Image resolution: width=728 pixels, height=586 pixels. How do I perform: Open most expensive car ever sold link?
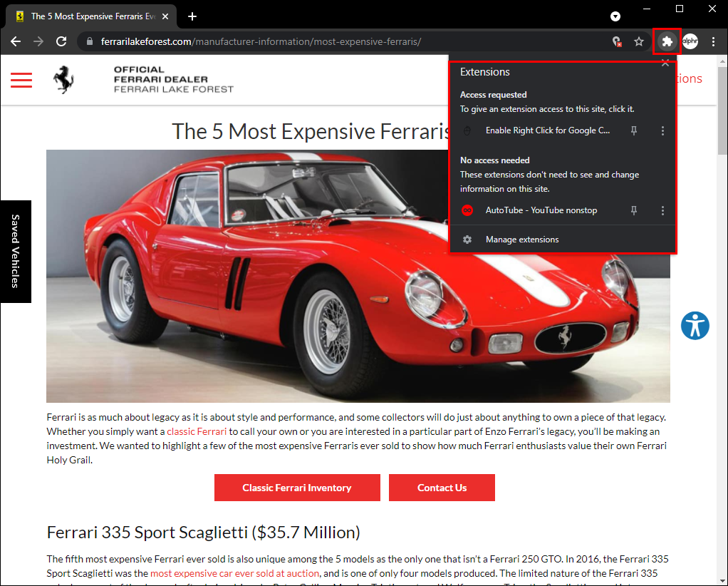[x=234, y=573]
